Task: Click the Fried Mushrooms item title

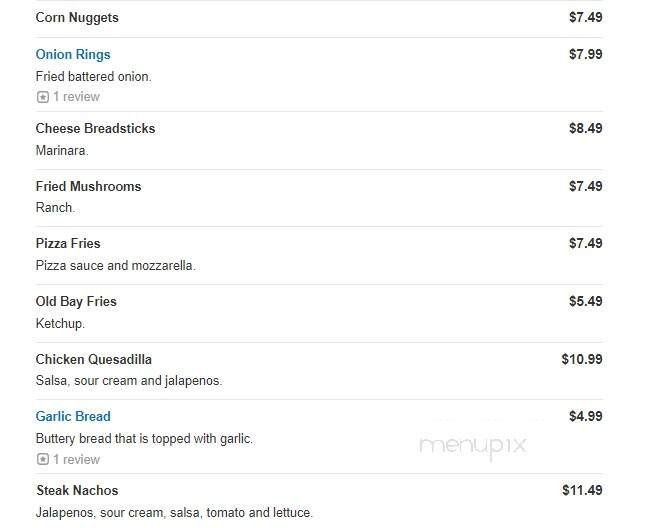Action: pyautogui.click(x=88, y=187)
